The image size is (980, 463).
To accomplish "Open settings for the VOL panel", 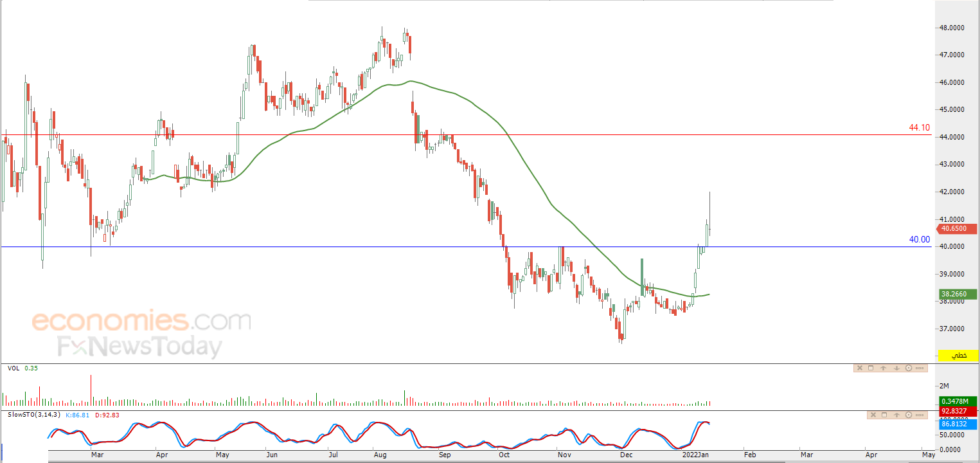I will (x=909, y=368).
